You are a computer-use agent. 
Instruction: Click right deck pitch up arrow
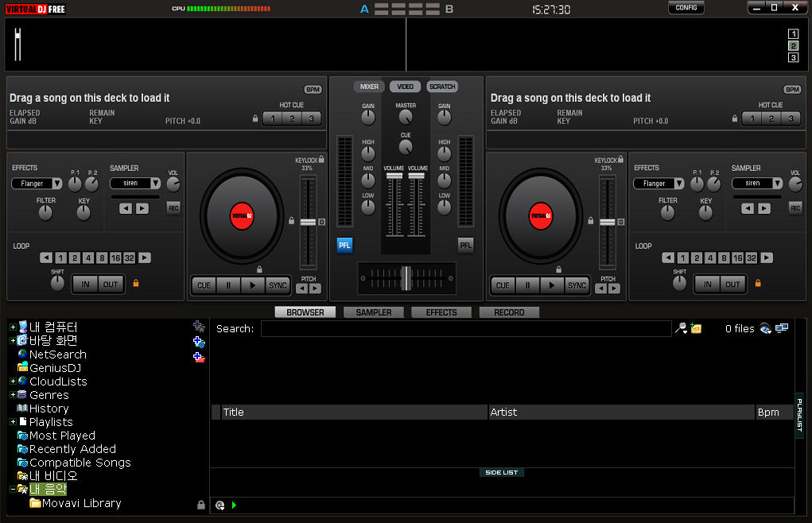[x=614, y=289]
